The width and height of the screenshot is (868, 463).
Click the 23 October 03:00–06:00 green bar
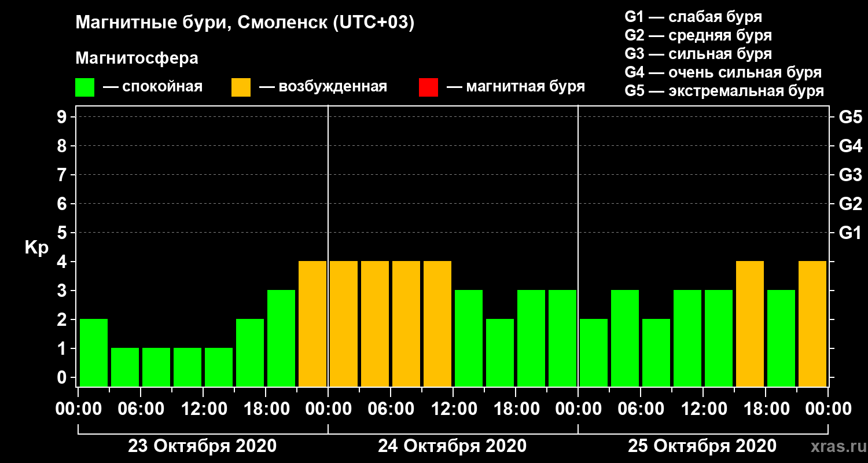coord(125,367)
